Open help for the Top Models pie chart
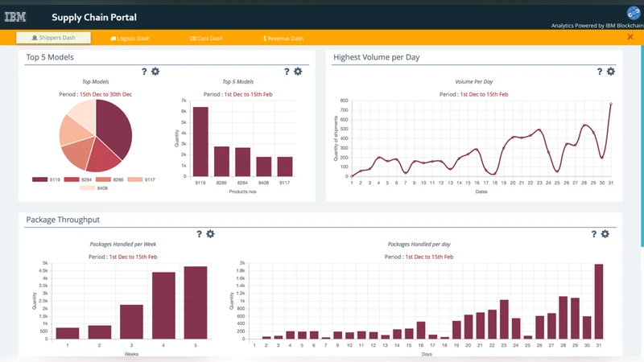The image size is (644, 362). click(x=144, y=72)
